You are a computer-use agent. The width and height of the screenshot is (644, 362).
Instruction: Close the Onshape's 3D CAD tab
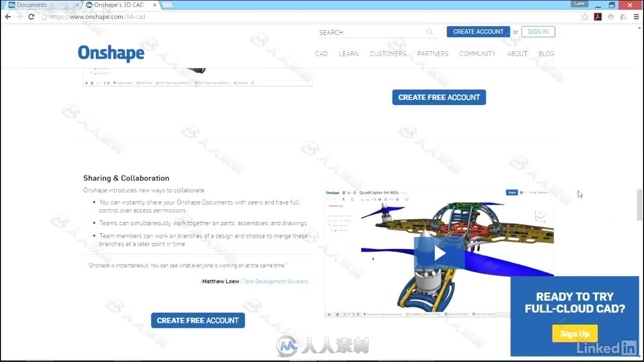tap(153, 5)
